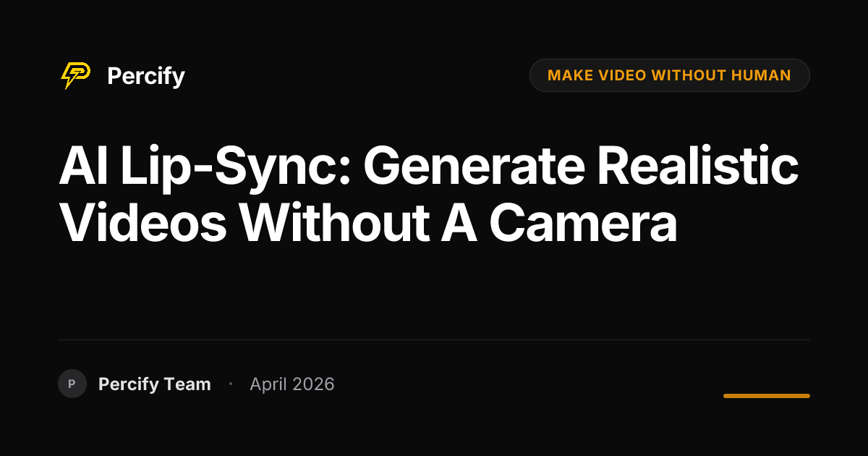Click the Percify brand name text
Viewport: 868px width, 456px height.
[146, 76]
